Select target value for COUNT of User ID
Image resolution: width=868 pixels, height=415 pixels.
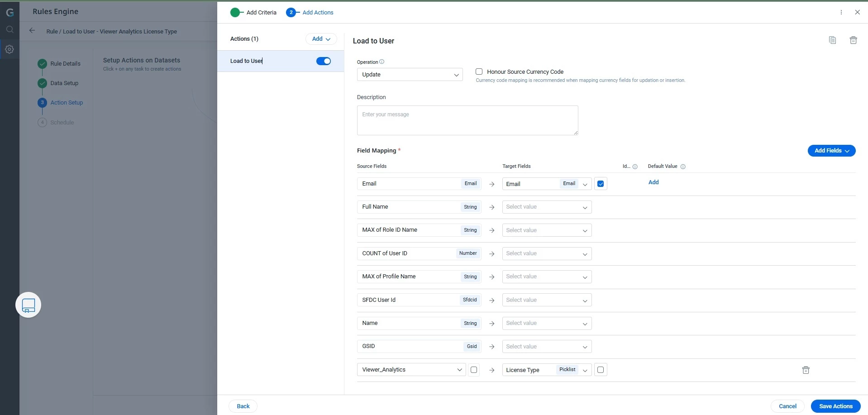(547, 254)
